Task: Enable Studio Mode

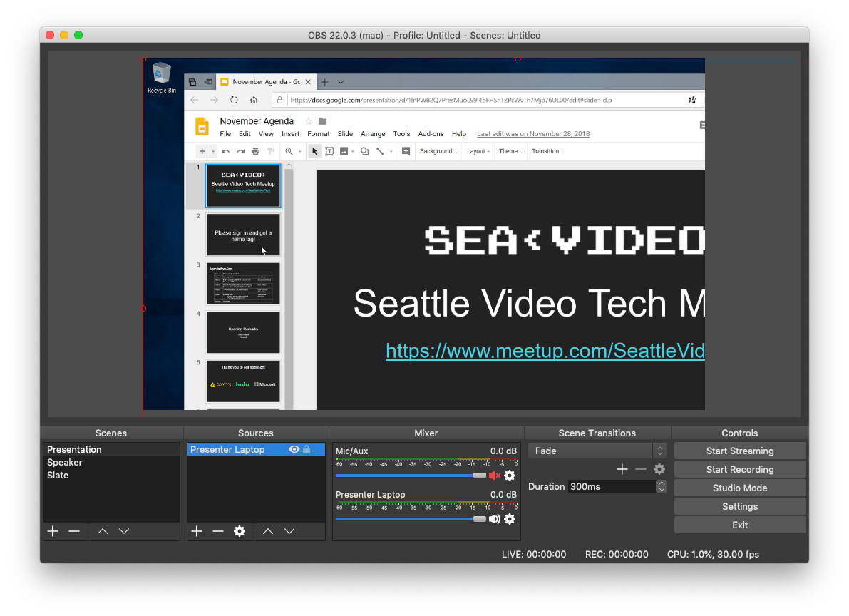Action: pyautogui.click(x=740, y=488)
